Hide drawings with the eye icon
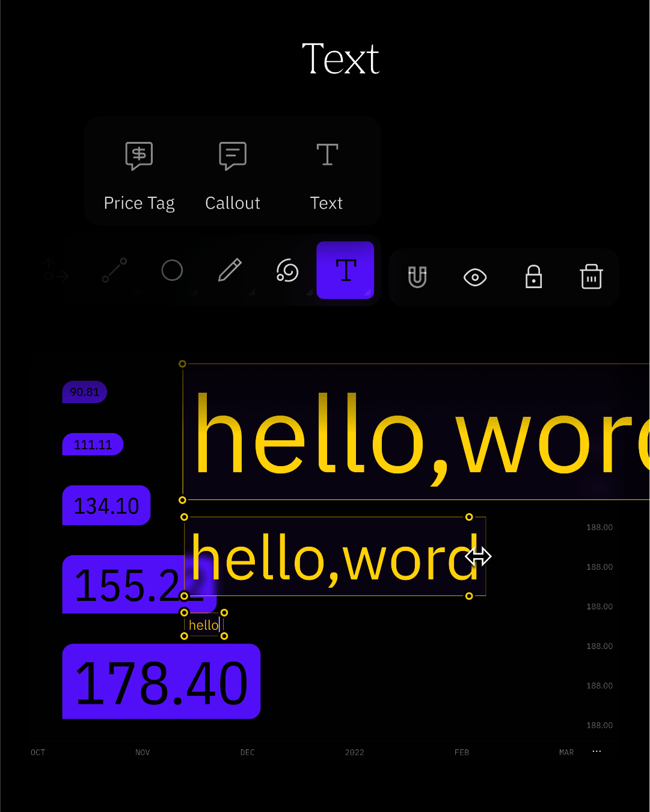 click(475, 277)
